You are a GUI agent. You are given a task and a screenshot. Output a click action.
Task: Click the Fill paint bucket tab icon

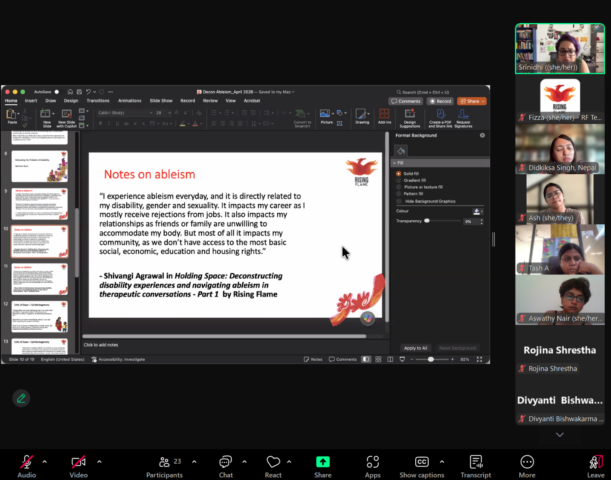coord(401,151)
